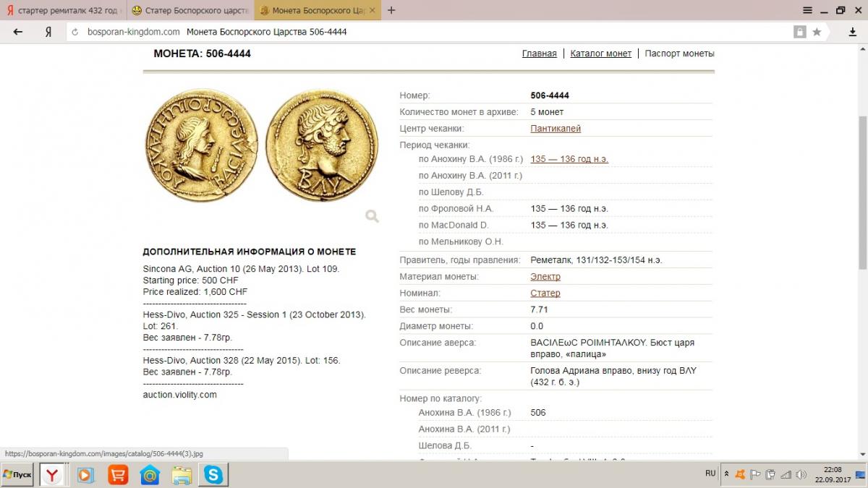This screenshot has height=488, width=868.
Task: Open the Статер denomination link
Action: click(545, 294)
